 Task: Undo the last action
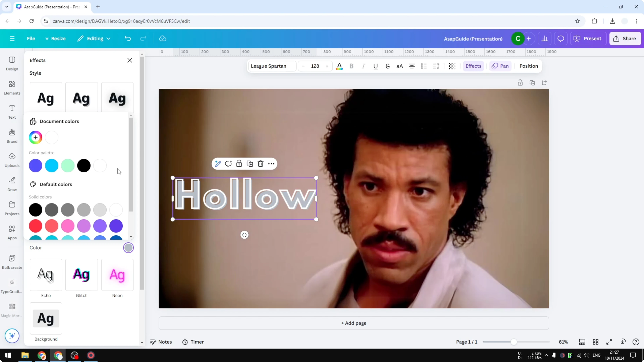[128, 38]
